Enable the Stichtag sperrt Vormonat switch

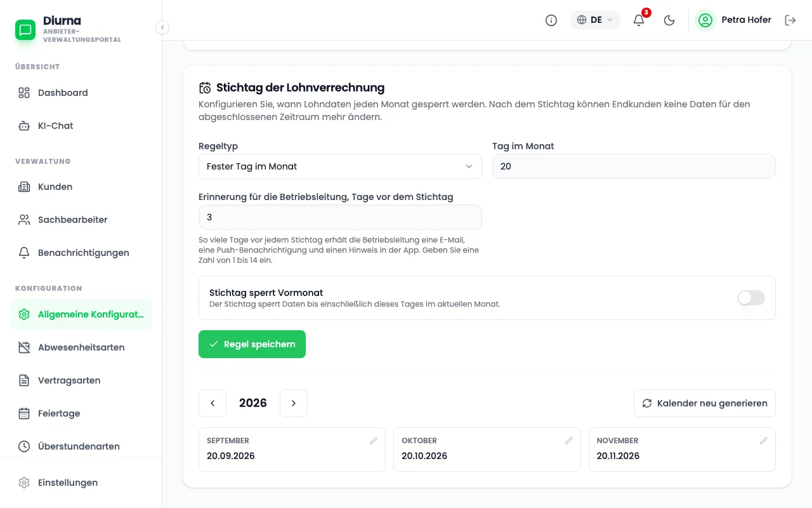(x=751, y=298)
